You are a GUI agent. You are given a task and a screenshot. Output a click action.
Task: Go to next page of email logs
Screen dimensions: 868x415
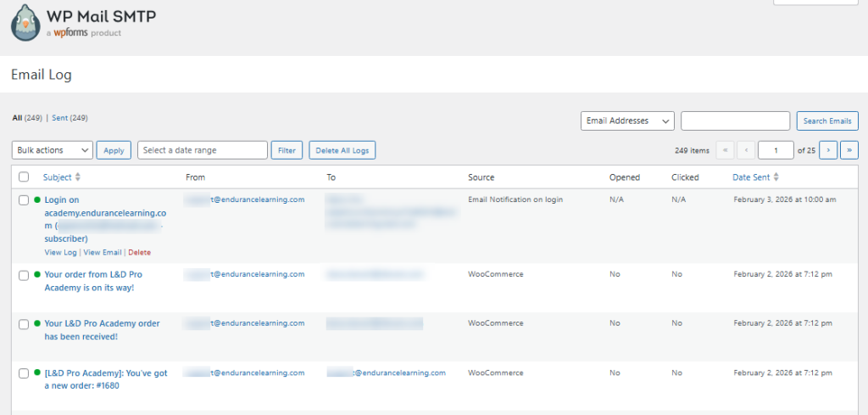pos(828,150)
